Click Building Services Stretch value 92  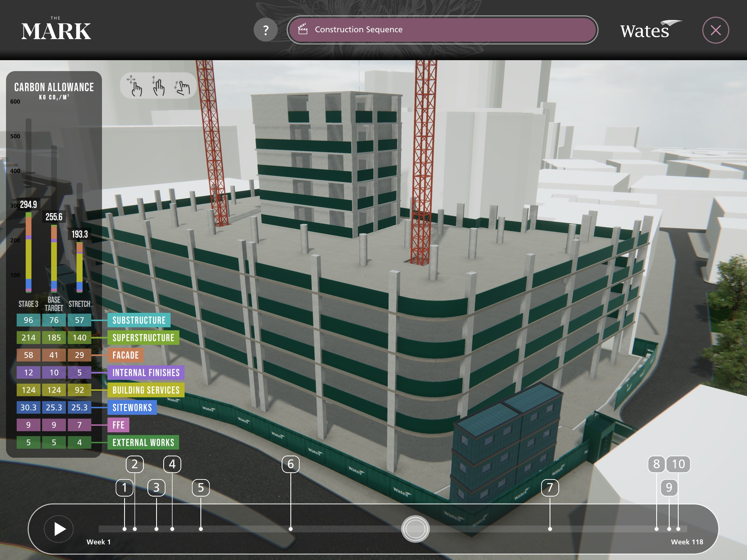click(x=79, y=390)
